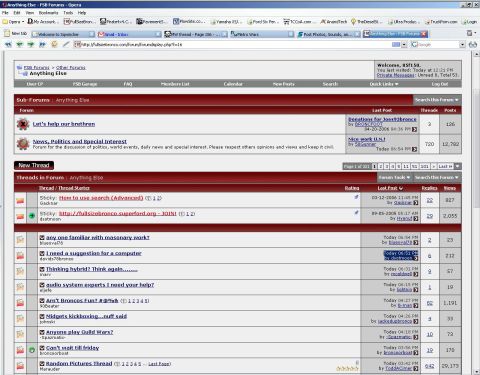Open the closed tabs trash dropdown

click(471, 33)
